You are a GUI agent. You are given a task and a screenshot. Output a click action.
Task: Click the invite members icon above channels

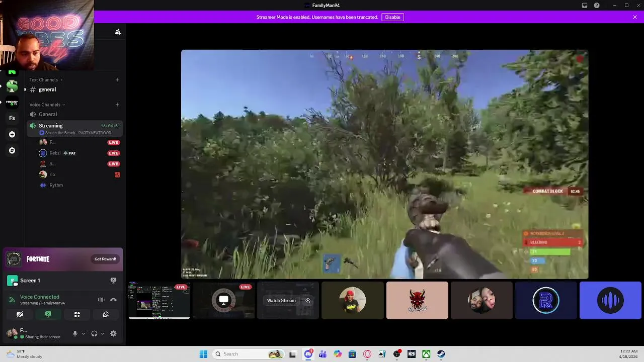point(118,32)
